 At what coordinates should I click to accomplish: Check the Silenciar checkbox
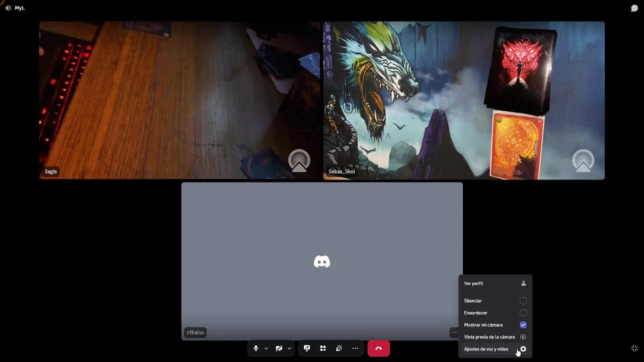click(523, 301)
